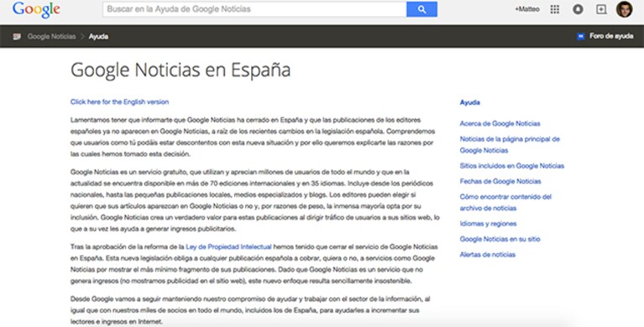Open the notifications bell
This screenshot has width=644, height=327.
point(578,9)
